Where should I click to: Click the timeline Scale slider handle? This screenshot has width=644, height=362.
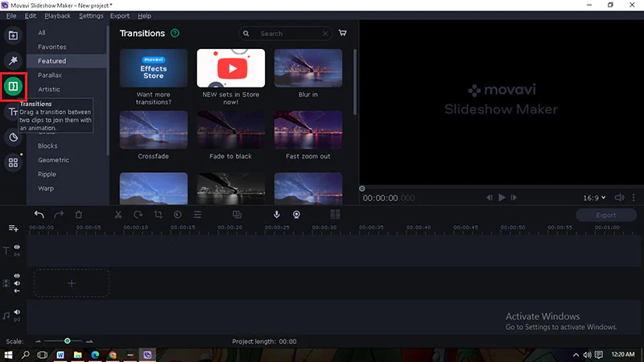(x=68, y=341)
